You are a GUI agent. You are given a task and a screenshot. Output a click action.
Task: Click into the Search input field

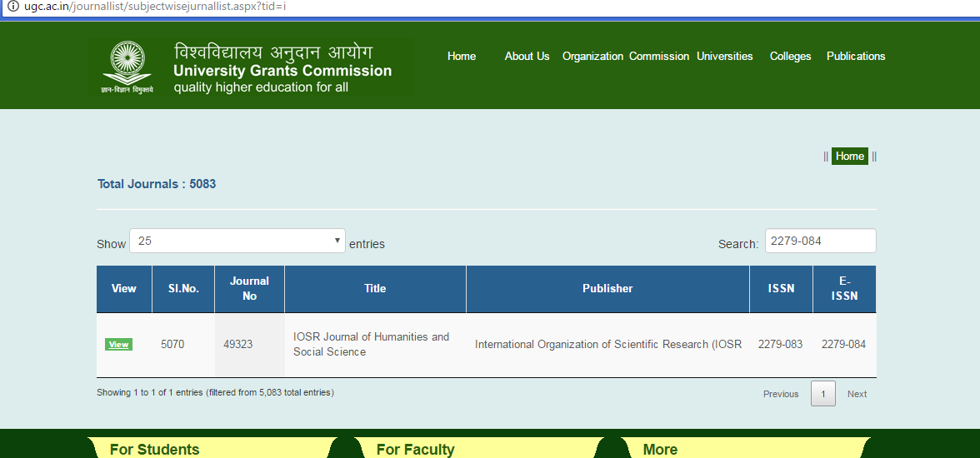(820, 241)
